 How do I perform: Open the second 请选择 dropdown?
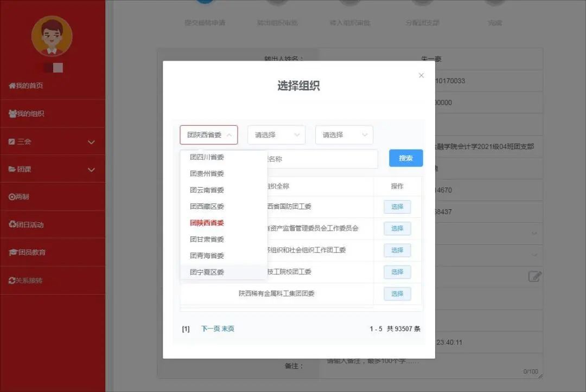[x=276, y=135]
